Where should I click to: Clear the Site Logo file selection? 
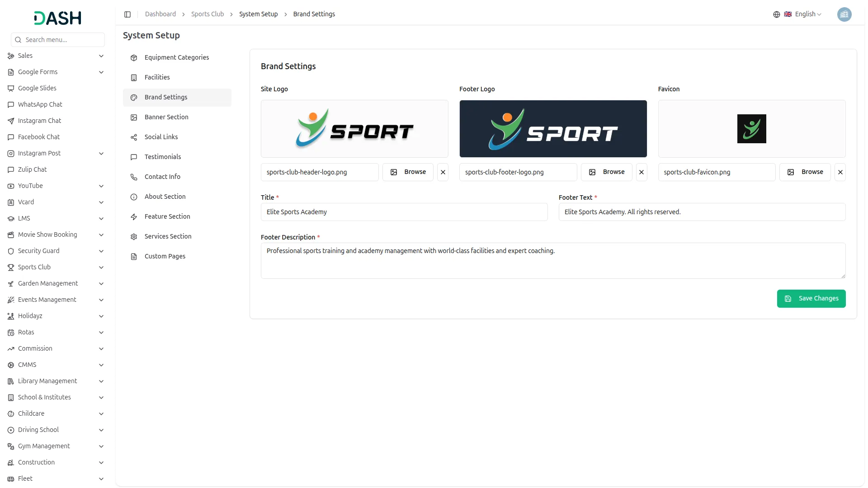443,172
